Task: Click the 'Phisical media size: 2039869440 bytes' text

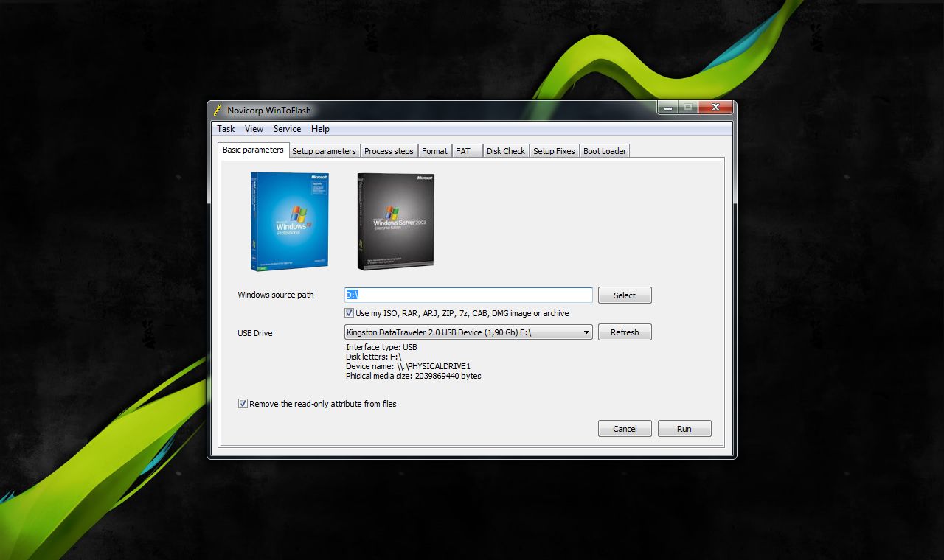Action: (414, 376)
